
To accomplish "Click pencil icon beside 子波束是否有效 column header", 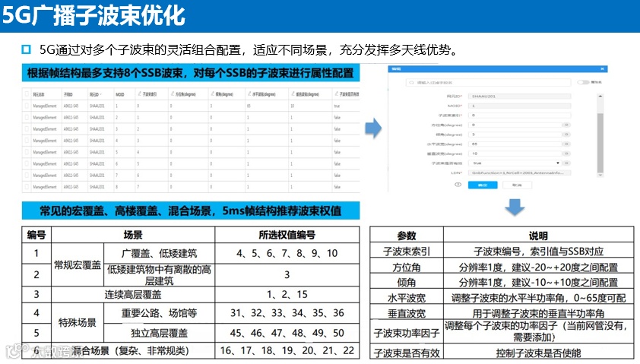I will pos(336,94).
